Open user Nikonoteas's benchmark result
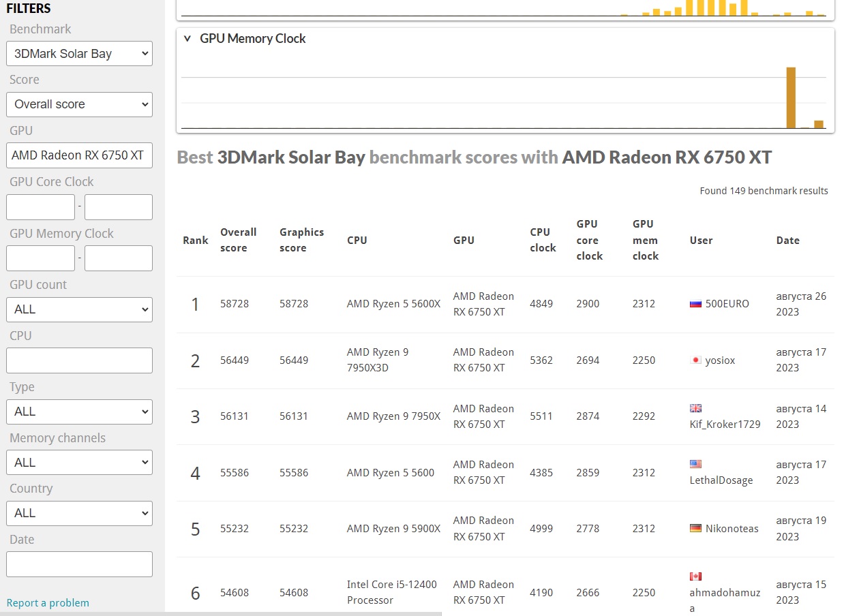 coord(732,528)
